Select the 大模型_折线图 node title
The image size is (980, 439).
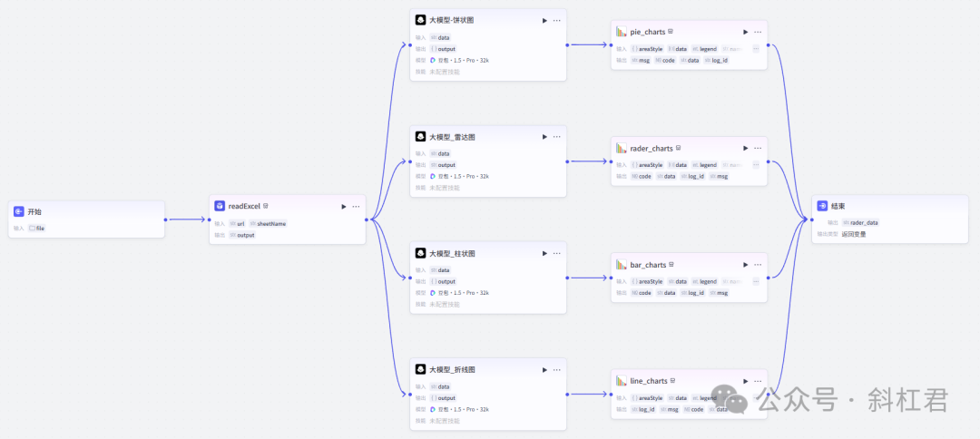pos(452,369)
